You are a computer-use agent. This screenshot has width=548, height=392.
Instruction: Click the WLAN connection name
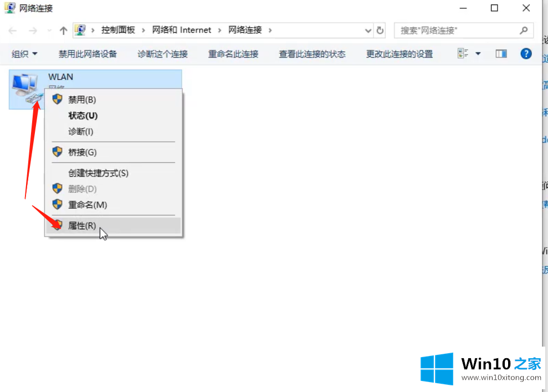pyautogui.click(x=61, y=77)
